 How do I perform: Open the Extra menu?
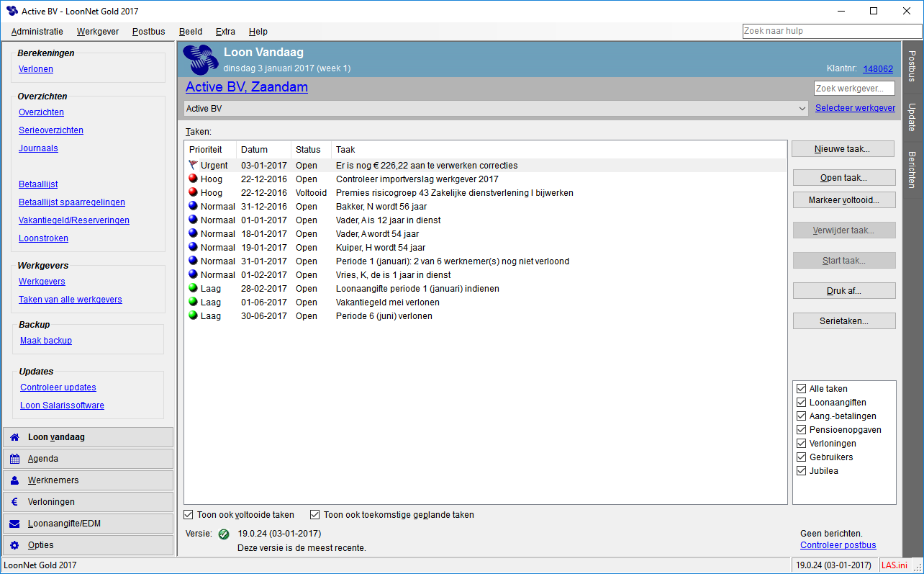(x=225, y=32)
